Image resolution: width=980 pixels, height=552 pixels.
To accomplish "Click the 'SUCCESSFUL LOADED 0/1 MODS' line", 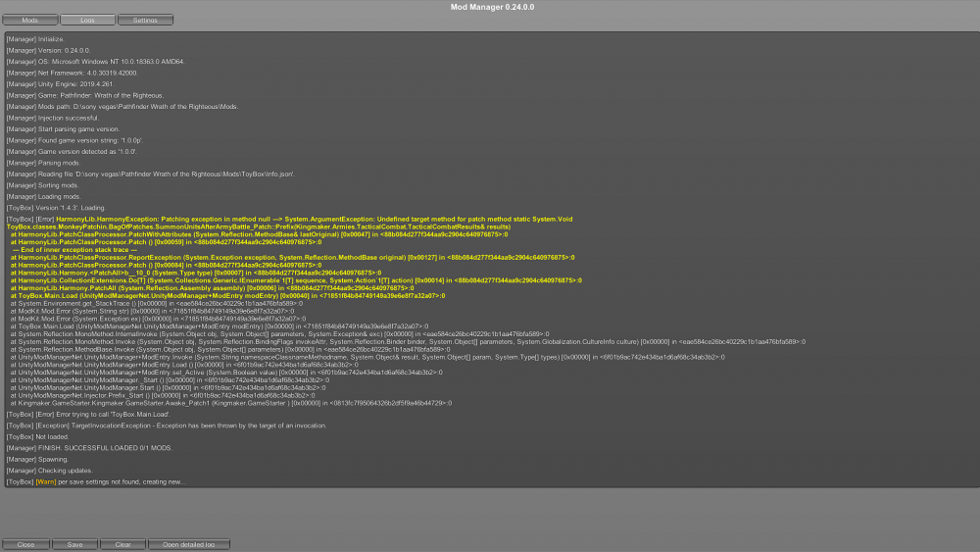I will click(89, 448).
